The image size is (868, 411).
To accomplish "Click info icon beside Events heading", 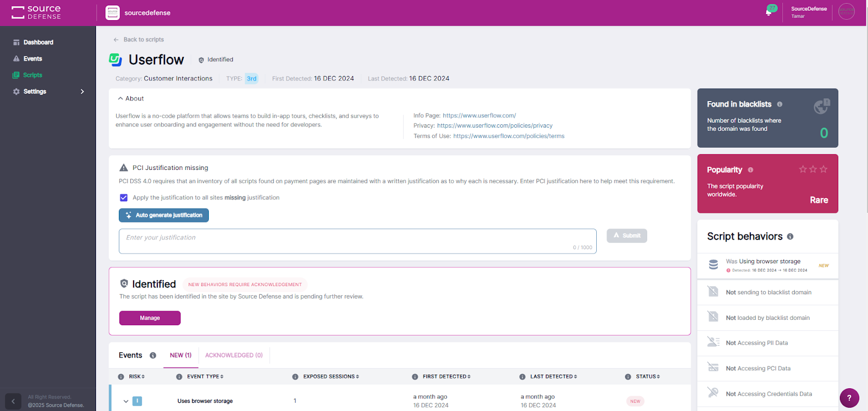I will pos(153,356).
